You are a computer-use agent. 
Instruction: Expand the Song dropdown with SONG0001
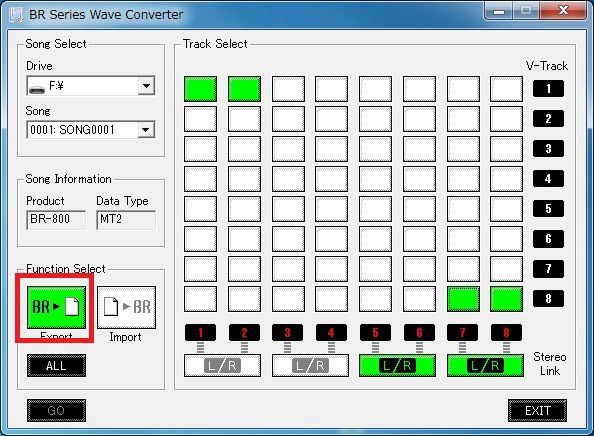point(91,130)
